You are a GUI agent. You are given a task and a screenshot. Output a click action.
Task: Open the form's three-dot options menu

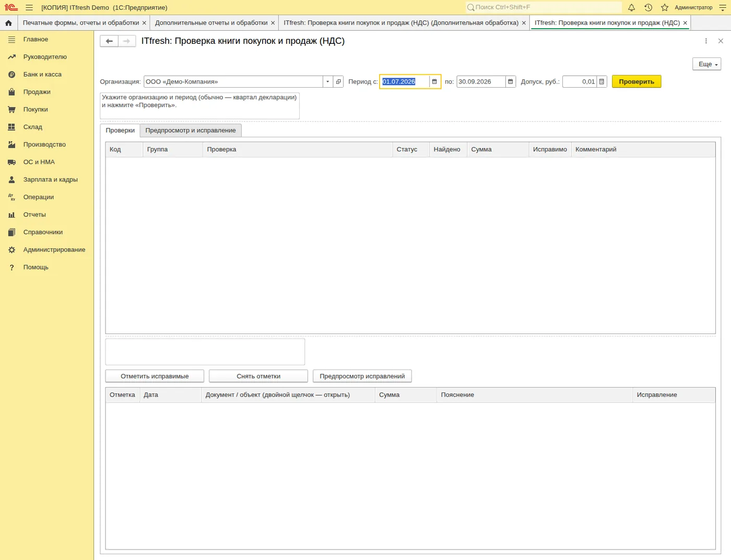706,41
